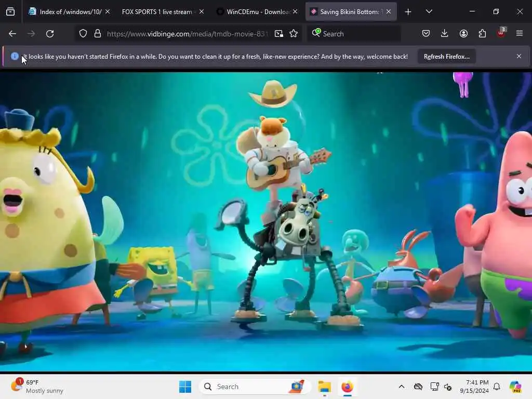Open the Firefox account icon
This screenshot has height=399, width=532.
[463, 34]
